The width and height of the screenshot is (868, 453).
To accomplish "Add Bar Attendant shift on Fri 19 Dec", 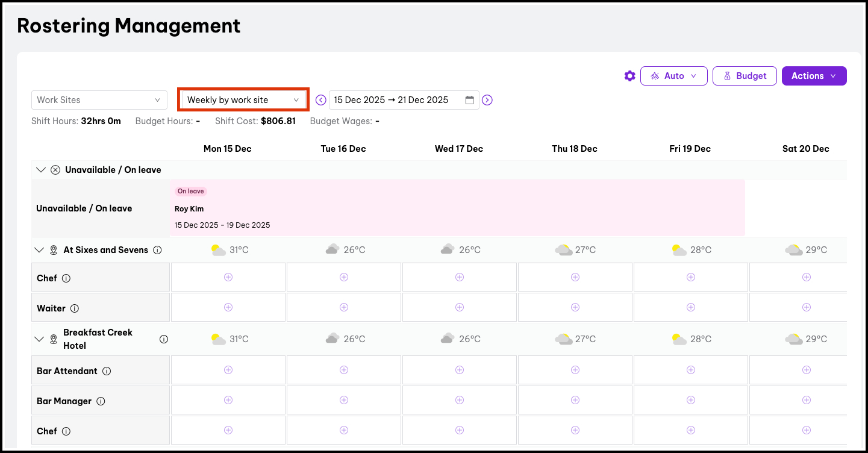I will (x=690, y=370).
